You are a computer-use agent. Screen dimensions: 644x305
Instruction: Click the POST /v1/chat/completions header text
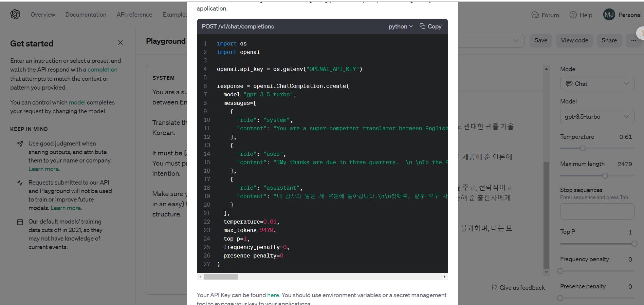pyautogui.click(x=238, y=26)
